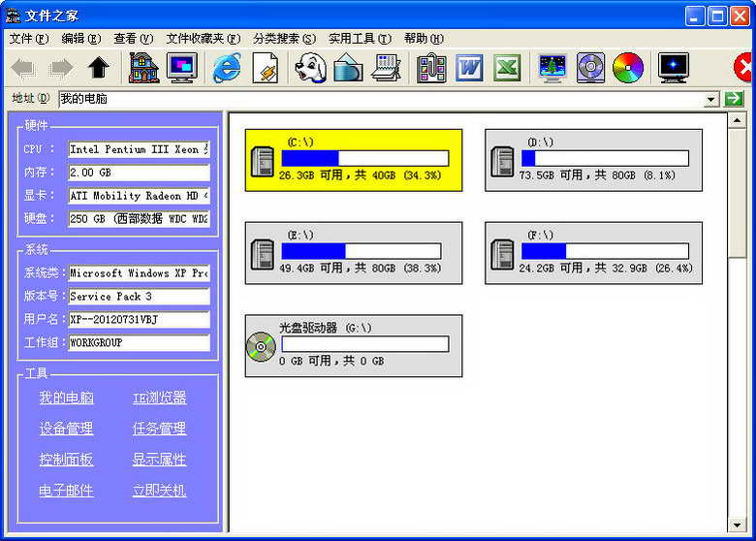The image size is (756, 541).
Task: Launch Internet Explorer from the toolbar
Action: (227, 68)
